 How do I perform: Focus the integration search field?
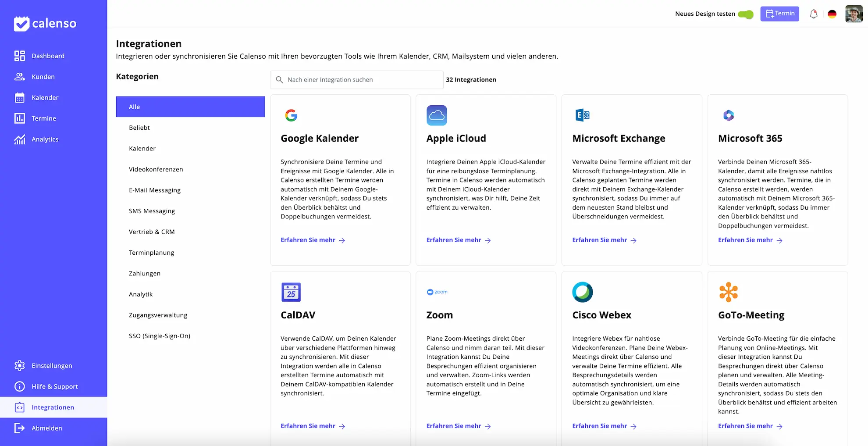click(359, 80)
